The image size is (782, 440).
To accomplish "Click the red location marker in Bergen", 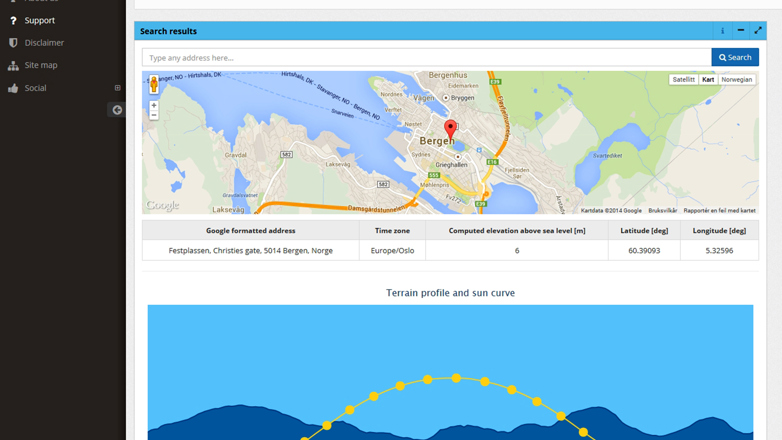I will pyautogui.click(x=450, y=129).
